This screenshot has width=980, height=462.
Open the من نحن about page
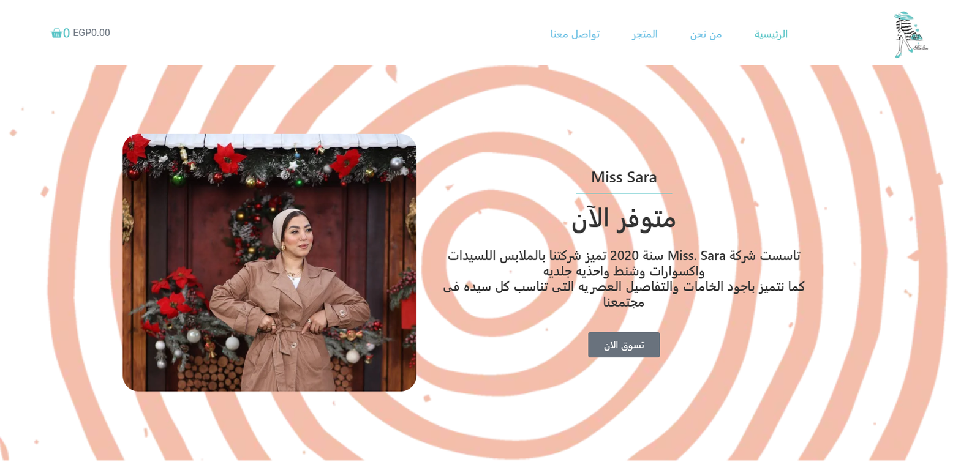pos(706,34)
